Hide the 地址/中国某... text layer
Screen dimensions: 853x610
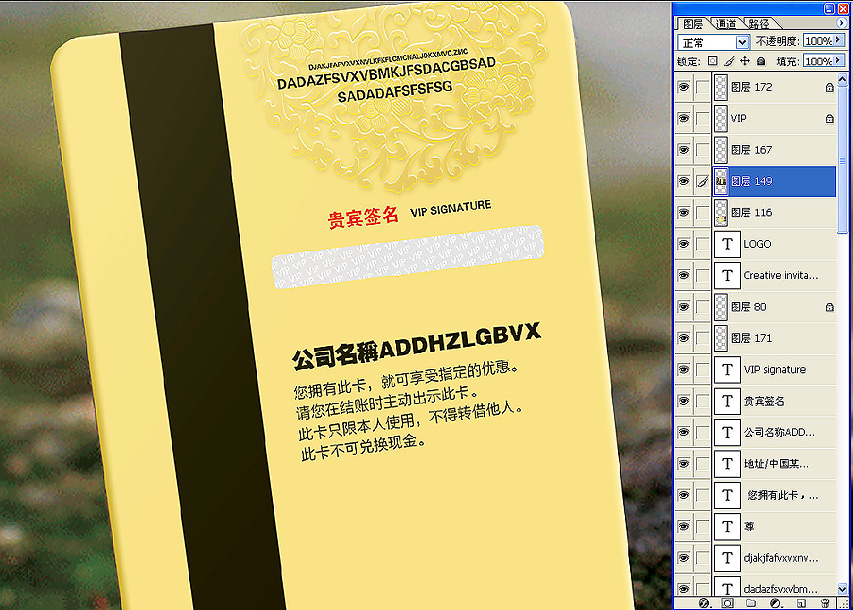click(684, 464)
